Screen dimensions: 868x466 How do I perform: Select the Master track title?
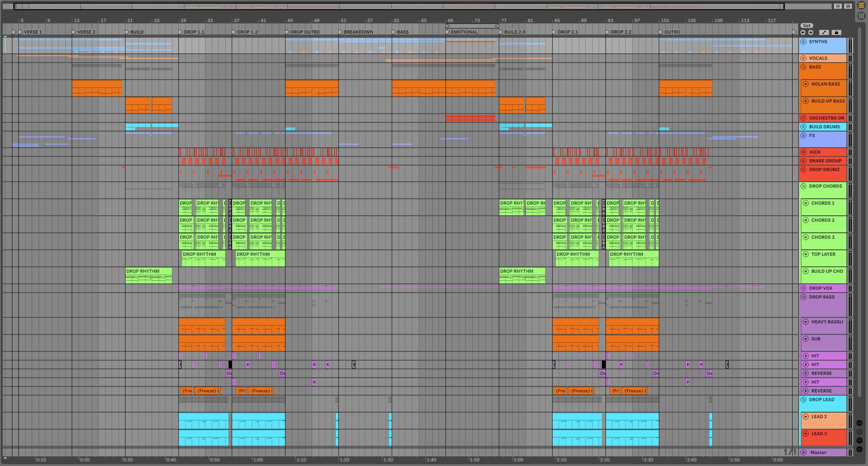[818, 453]
